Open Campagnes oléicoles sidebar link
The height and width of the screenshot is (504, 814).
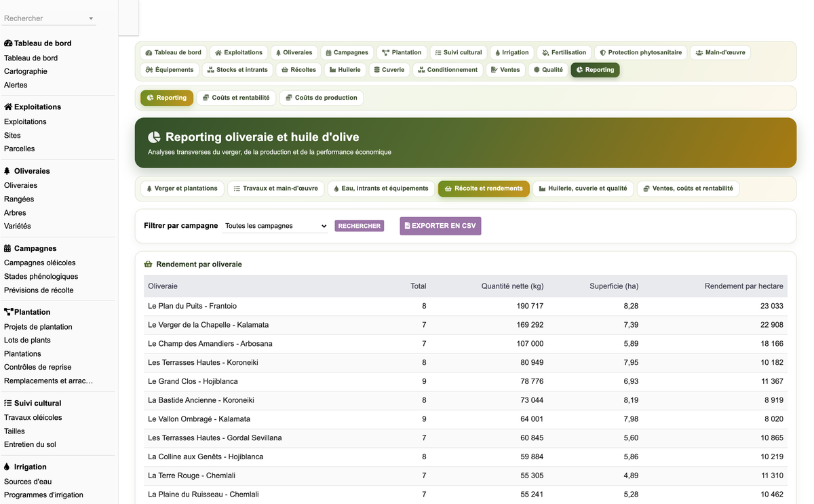click(x=40, y=263)
